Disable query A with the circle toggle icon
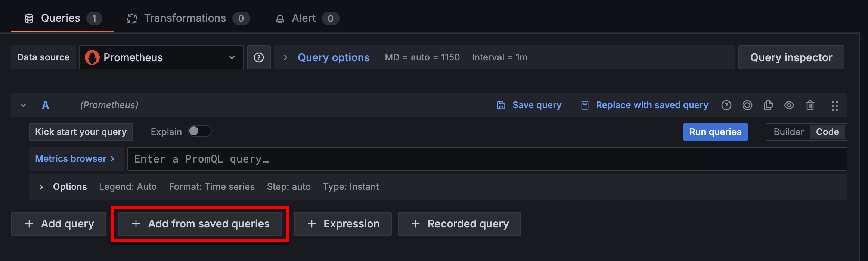This screenshot has width=868, height=261. (x=747, y=105)
